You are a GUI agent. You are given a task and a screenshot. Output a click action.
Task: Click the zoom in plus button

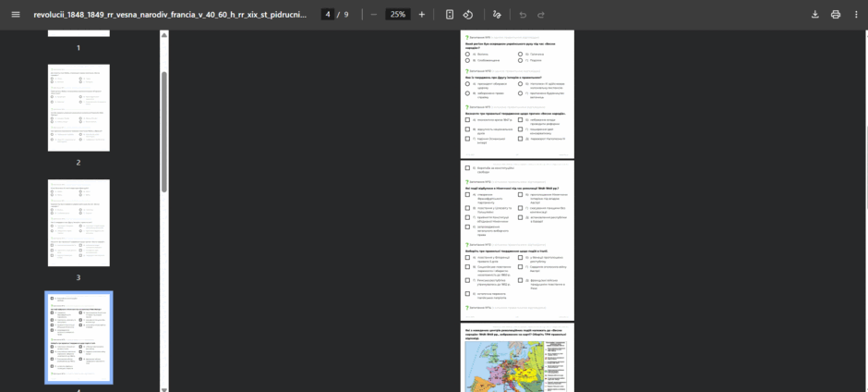point(422,15)
